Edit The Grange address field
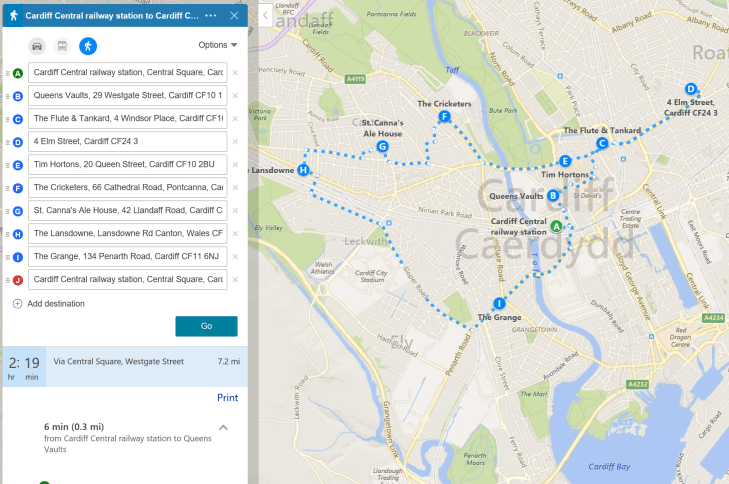 pyautogui.click(x=127, y=257)
